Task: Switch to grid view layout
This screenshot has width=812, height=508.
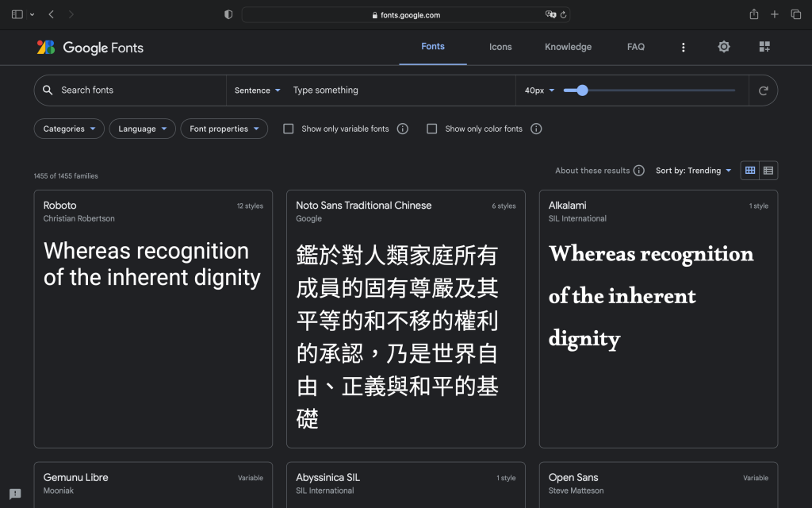Action: coord(750,171)
